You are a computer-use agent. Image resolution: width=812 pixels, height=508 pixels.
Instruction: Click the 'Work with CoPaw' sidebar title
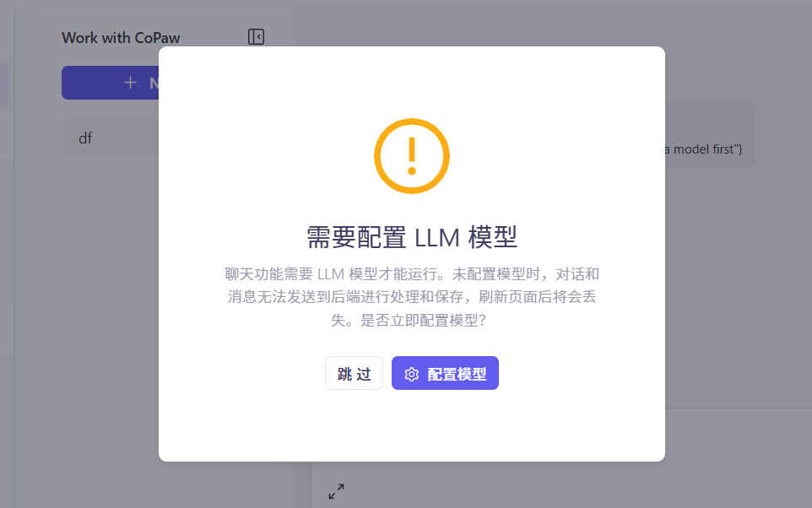pos(121,38)
